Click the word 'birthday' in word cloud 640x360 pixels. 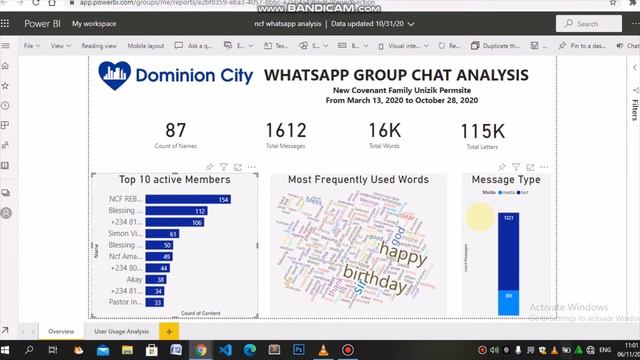375,279
